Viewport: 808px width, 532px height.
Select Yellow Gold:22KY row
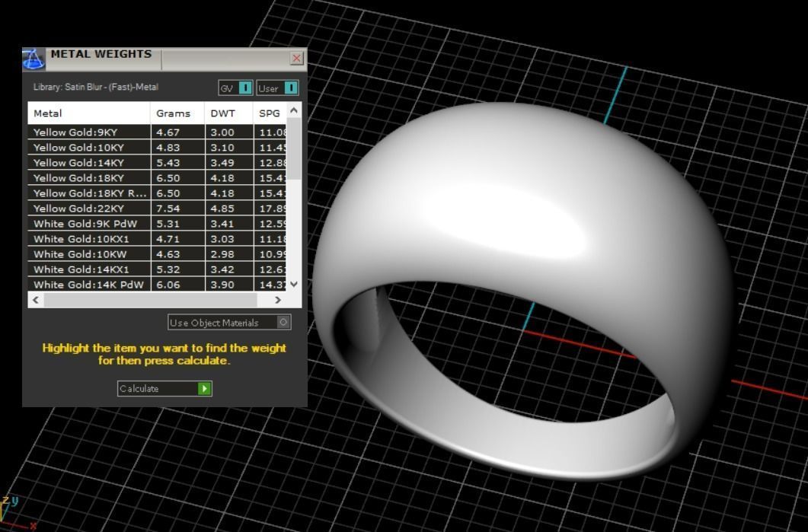coord(157,208)
